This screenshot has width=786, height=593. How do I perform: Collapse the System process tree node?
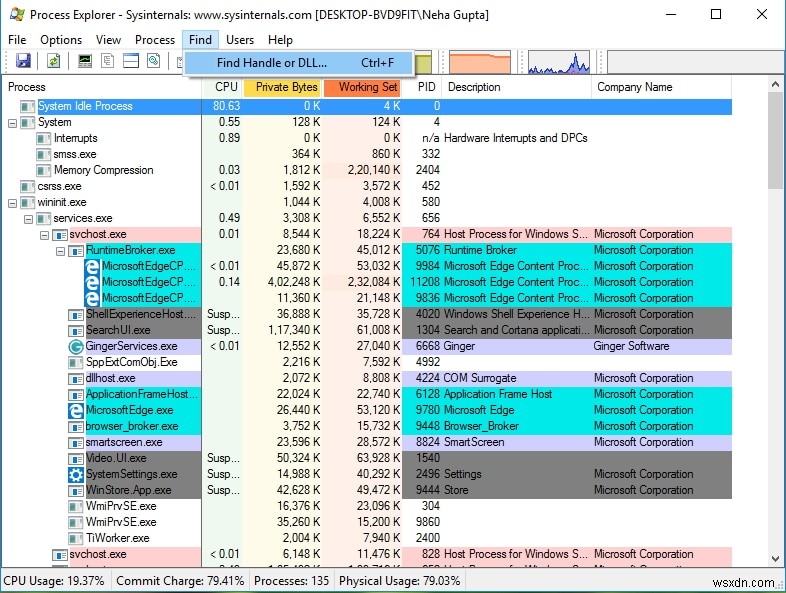point(13,123)
